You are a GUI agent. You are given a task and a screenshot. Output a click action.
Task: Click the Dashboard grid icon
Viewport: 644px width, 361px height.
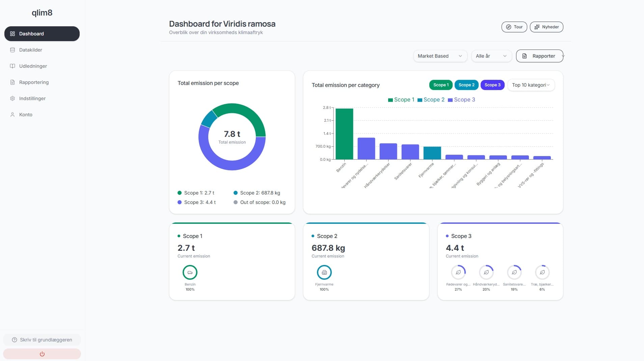[x=12, y=34]
